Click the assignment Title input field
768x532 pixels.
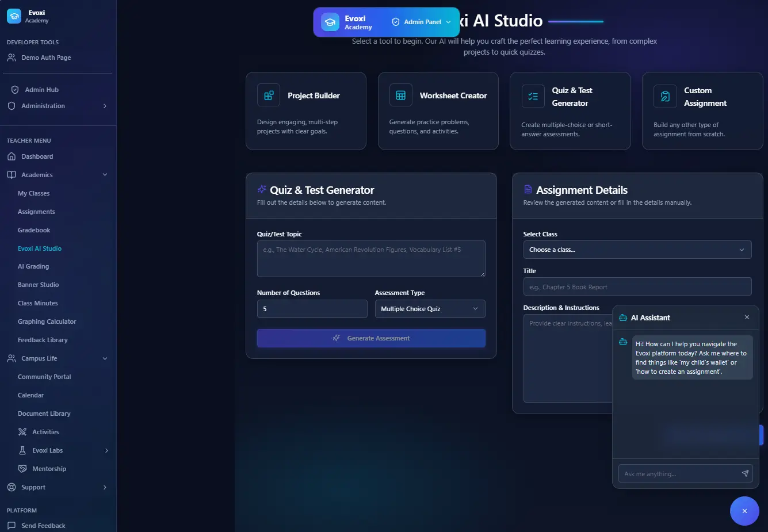point(637,286)
